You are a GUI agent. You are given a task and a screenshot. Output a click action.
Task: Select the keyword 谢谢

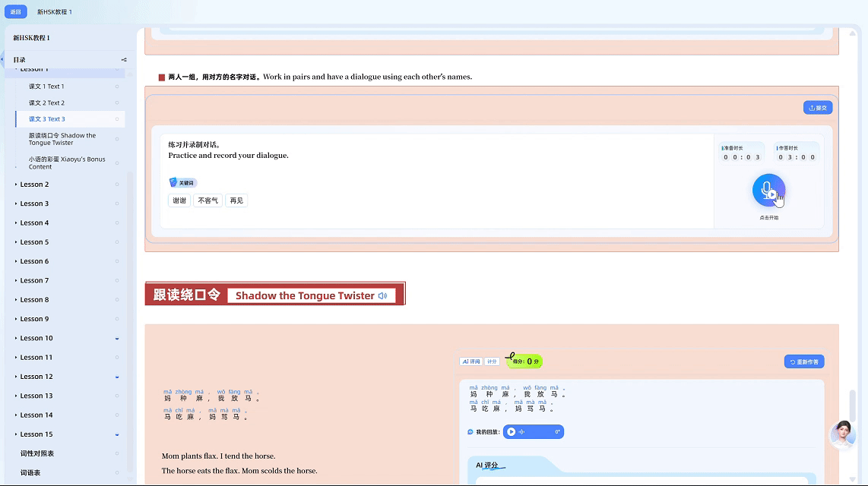(x=179, y=200)
